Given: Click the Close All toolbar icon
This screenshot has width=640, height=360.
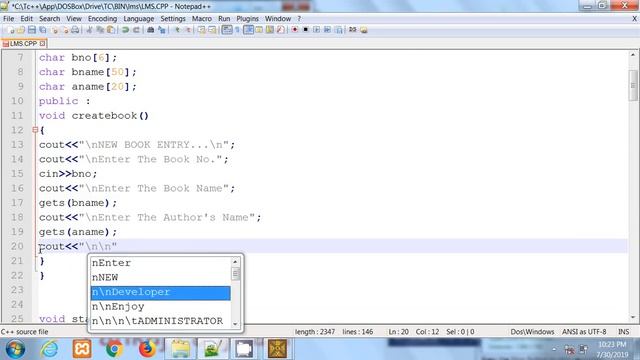Looking at the screenshot, I should (x=66, y=30).
